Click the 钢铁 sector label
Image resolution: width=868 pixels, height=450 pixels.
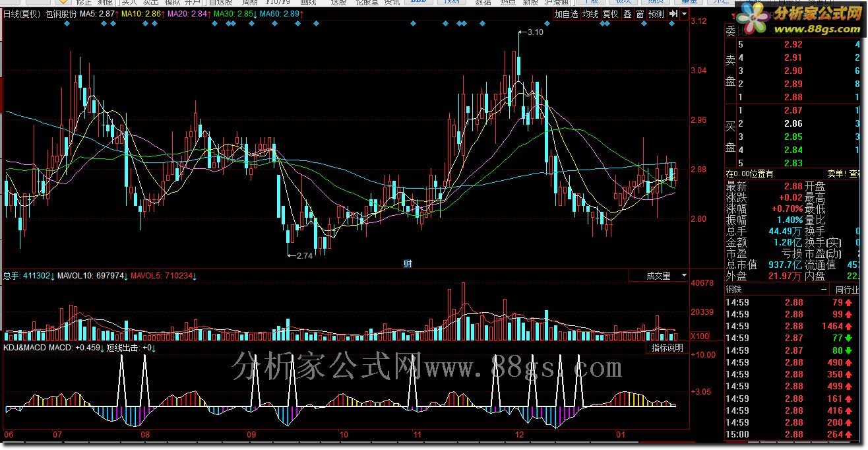[x=734, y=290]
